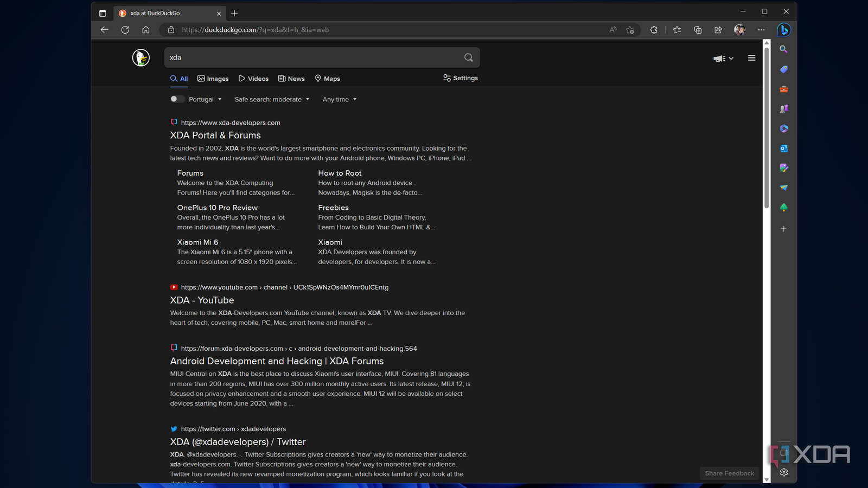
Task: Click the Bing chat icon in the sidebar
Action: point(783,30)
